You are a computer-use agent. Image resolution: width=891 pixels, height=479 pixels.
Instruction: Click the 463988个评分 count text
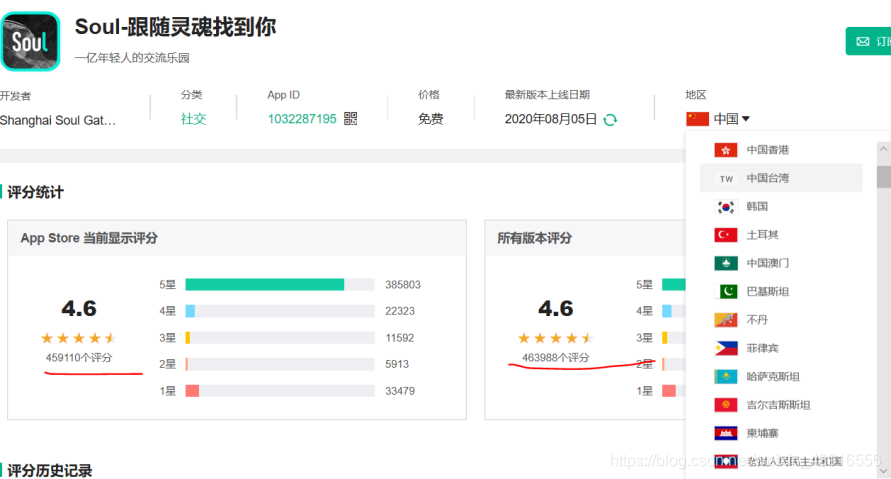click(556, 357)
